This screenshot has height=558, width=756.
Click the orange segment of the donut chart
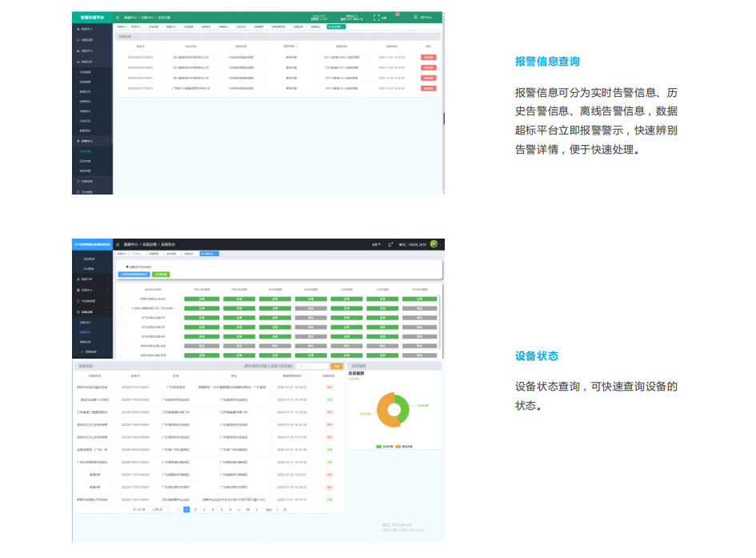point(384,411)
